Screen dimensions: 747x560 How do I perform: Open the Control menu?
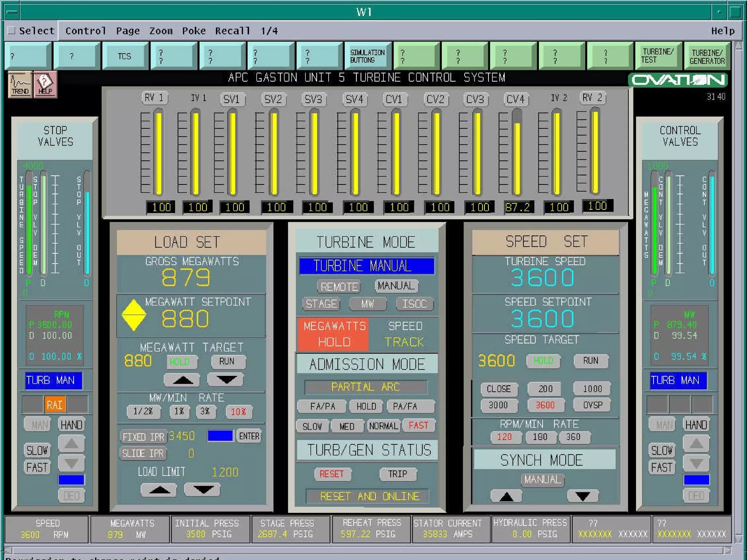(x=85, y=31)
